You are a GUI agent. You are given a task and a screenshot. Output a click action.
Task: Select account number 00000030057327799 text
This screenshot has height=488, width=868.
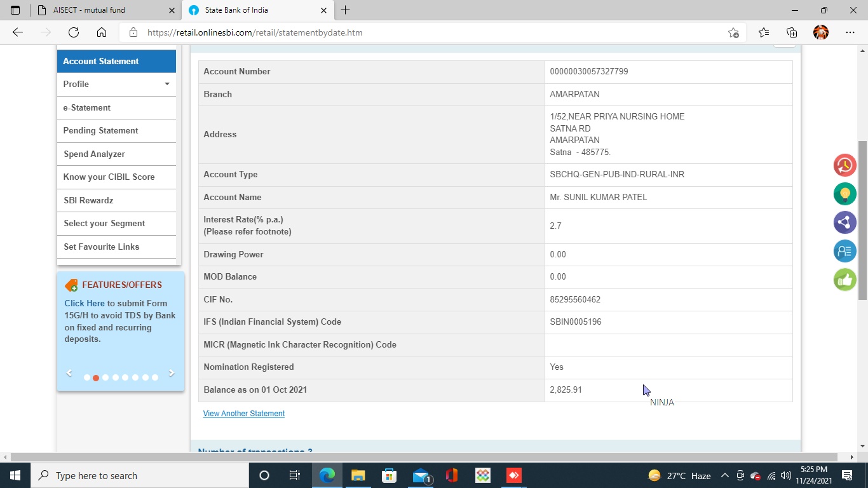coord(589,71)
